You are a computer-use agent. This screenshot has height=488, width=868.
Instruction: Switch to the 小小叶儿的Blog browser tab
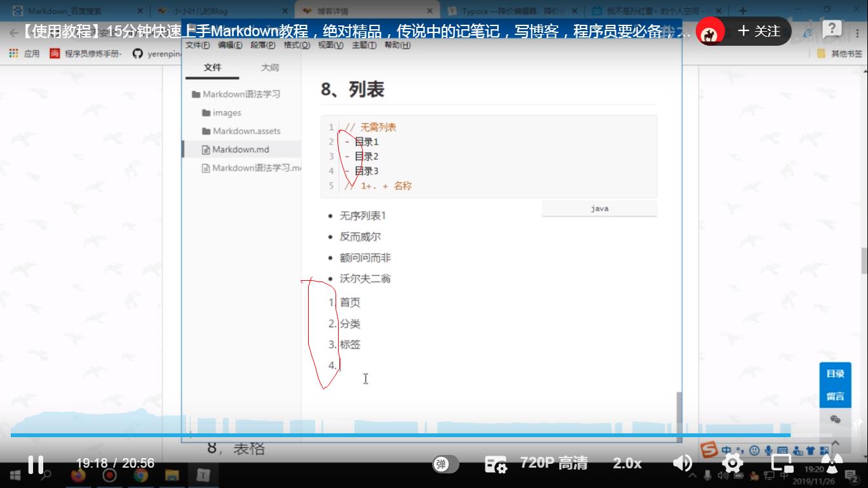(222, 11)
